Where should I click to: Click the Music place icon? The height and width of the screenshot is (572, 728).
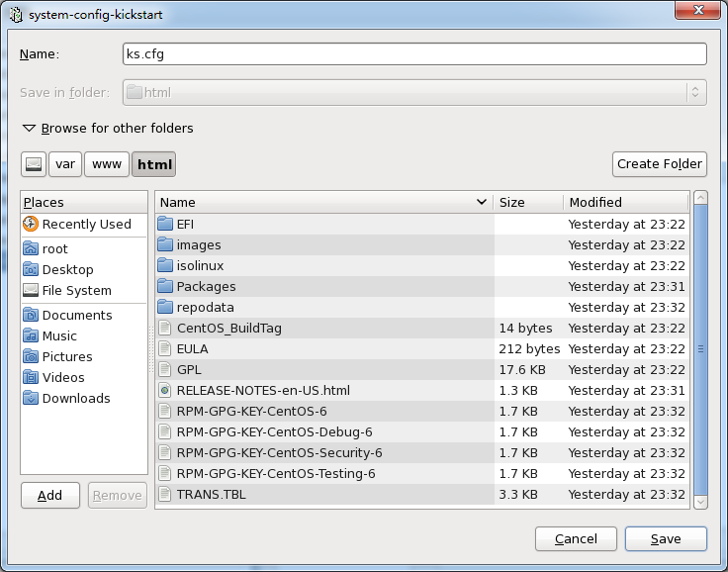click(31, 335)
